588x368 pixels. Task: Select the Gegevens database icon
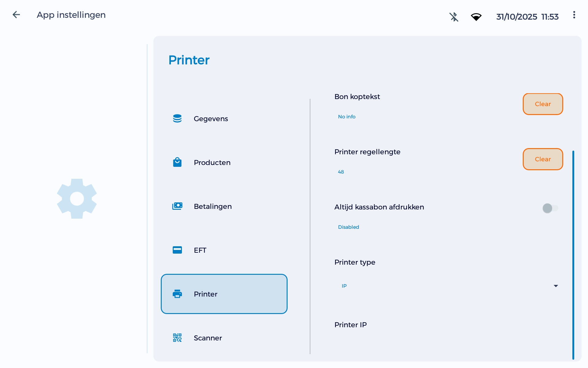tap(178, 118)
